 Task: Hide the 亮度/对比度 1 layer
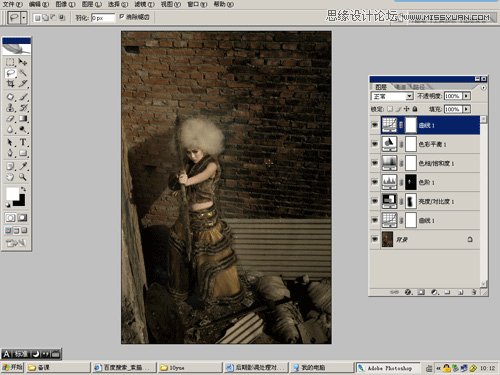375,201
